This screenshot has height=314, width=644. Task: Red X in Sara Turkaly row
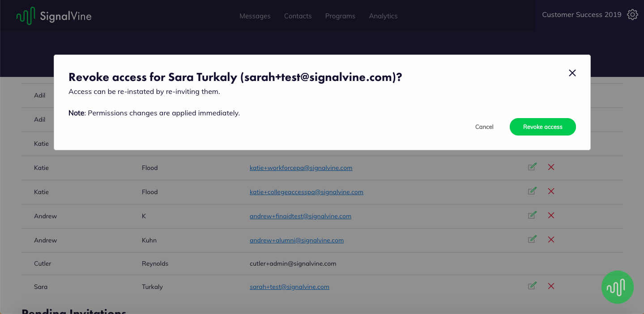click(551, 286)
